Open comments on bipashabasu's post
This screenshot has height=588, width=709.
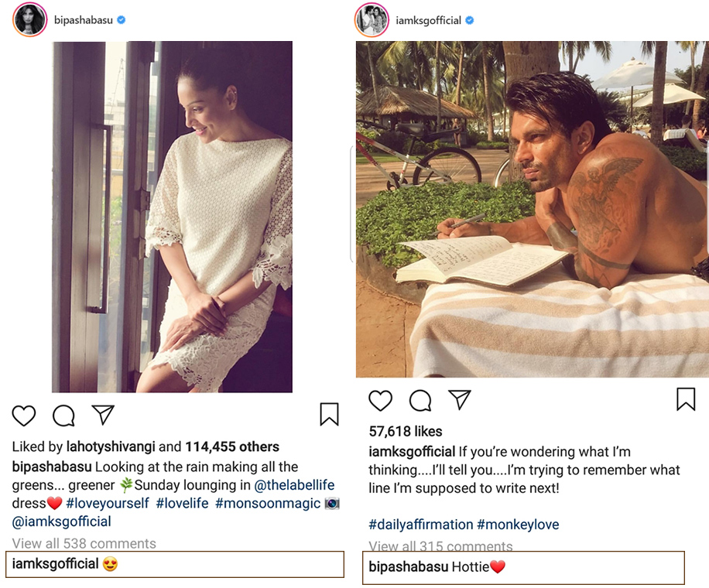63,415
